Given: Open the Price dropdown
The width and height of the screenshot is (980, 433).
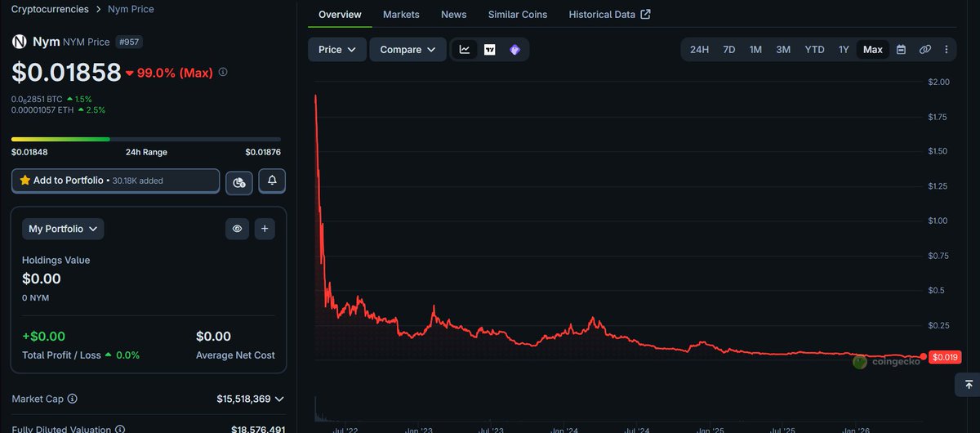Looking at the screenshot, I should tap(337, 50).
